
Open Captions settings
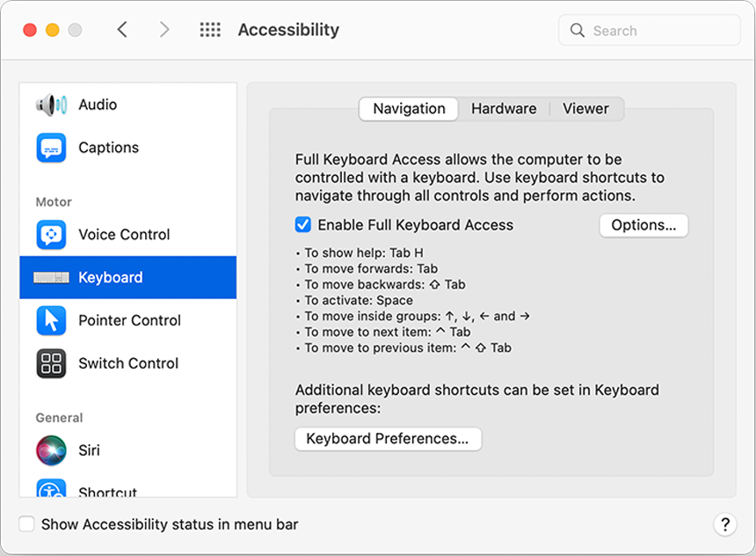click(108, 148)
